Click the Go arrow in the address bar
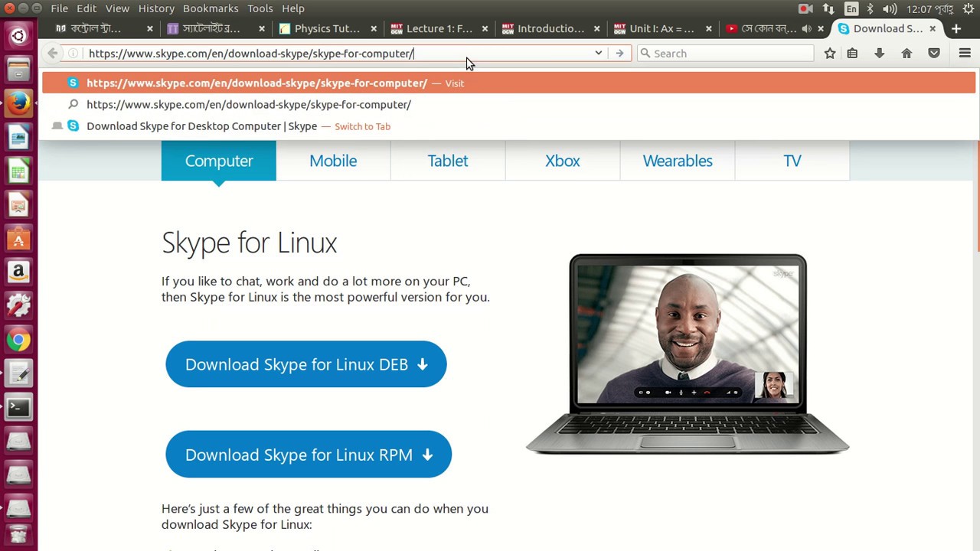Screen dimensions: 980x551 (619, 54)
